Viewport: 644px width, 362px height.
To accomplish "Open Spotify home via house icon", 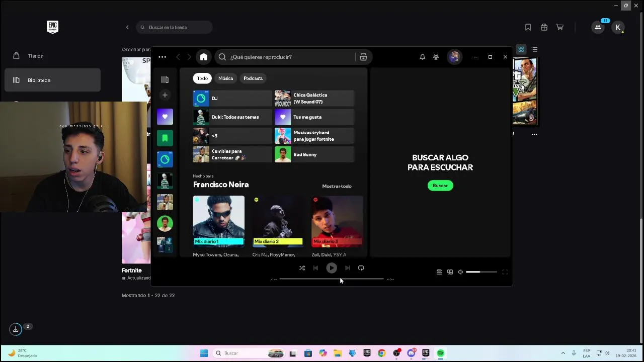I will [x=203, y=57].
